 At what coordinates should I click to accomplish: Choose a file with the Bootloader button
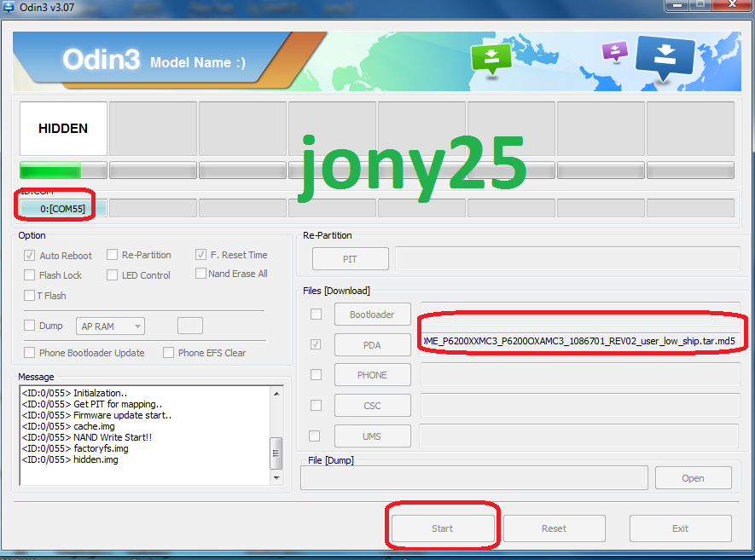372,315
